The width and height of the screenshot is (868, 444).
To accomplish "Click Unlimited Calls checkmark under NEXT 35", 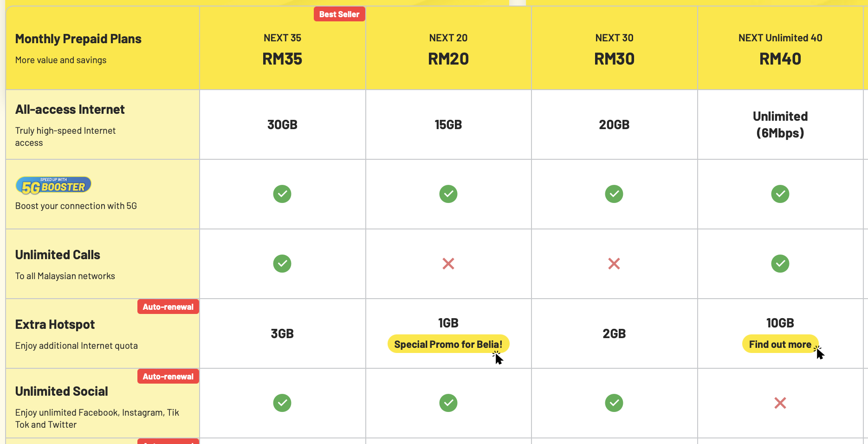I will 282,264.
